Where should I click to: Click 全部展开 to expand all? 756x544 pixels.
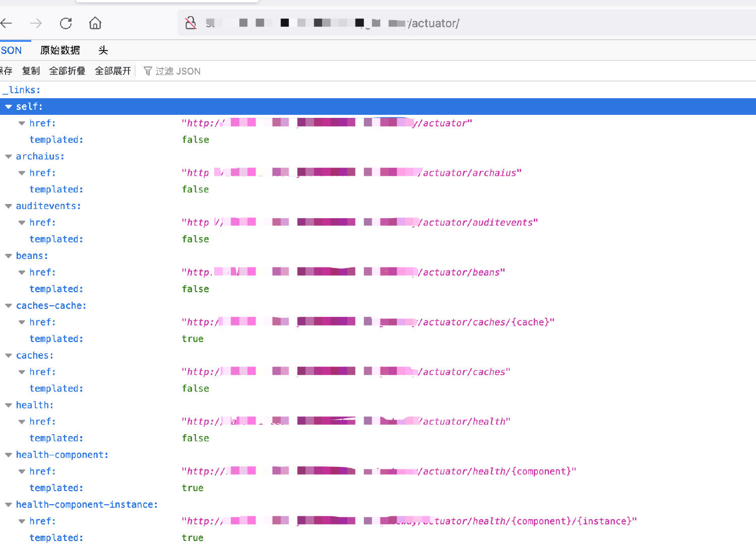coord(113,71)
